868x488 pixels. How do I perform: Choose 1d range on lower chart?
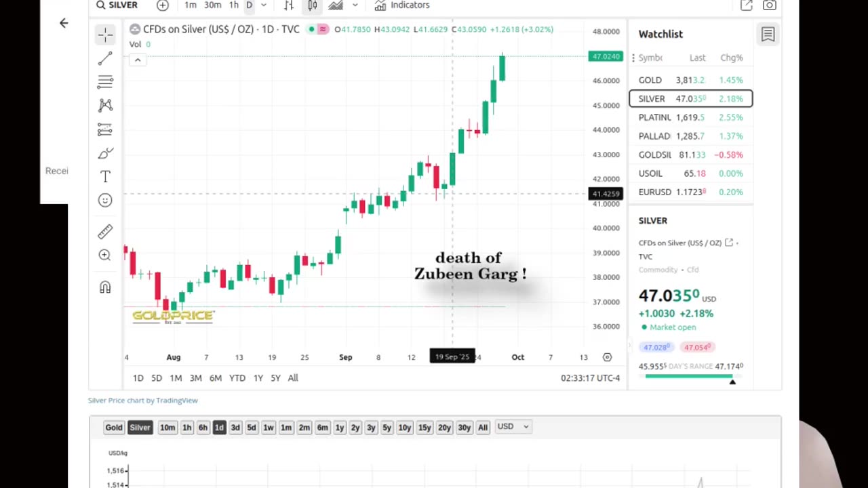click(219, 428)
